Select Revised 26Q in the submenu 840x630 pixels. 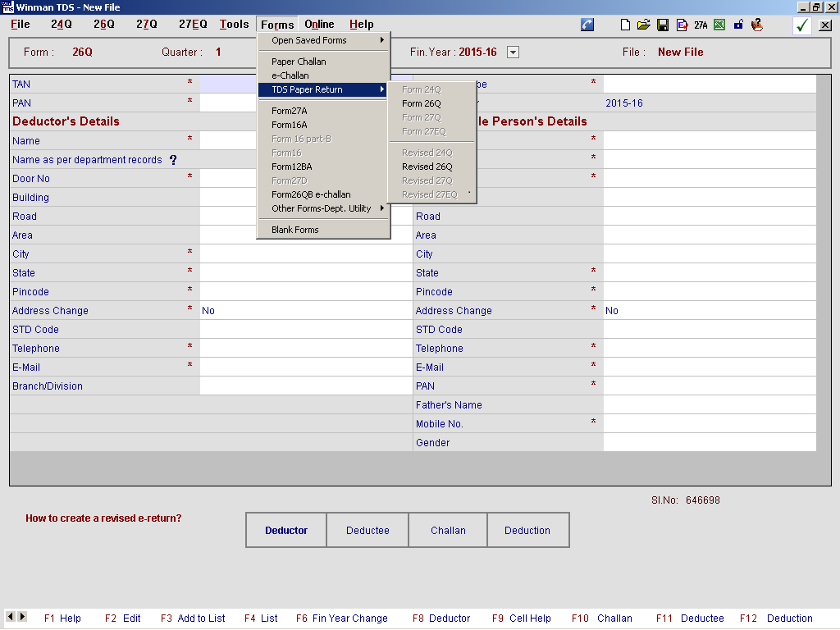(x=427, y=167)
